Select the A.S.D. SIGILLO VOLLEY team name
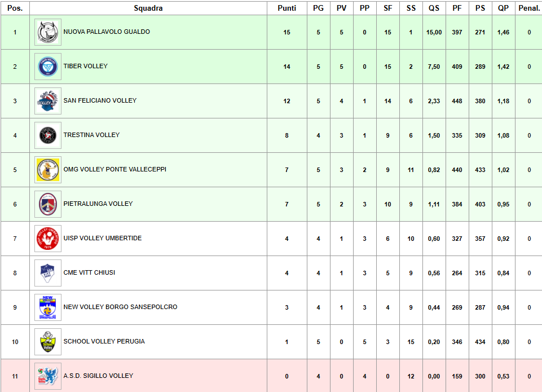The width and height of the screenshot is (542, 392). (x=99, y=376)
